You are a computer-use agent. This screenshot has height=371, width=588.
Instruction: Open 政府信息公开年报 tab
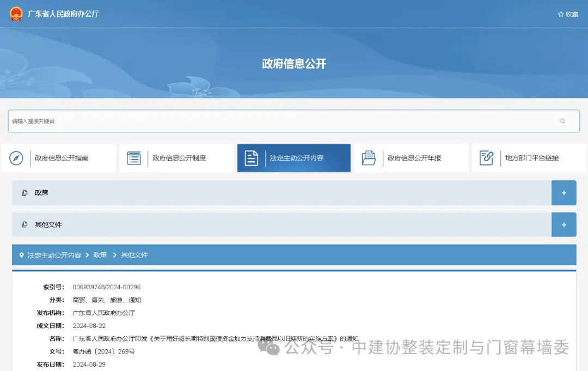(x=412, y=158)
